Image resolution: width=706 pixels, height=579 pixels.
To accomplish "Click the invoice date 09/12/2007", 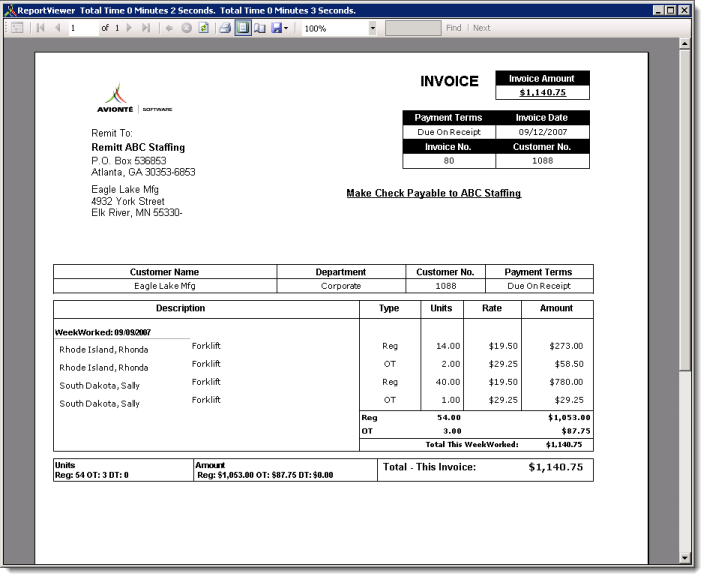I will 543,132.
